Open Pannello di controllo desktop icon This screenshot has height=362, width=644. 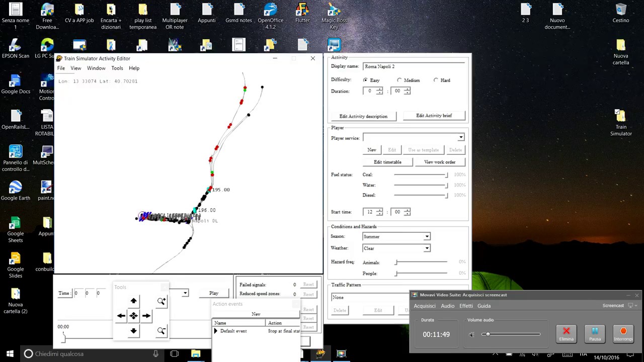click(x=16, y=158)
